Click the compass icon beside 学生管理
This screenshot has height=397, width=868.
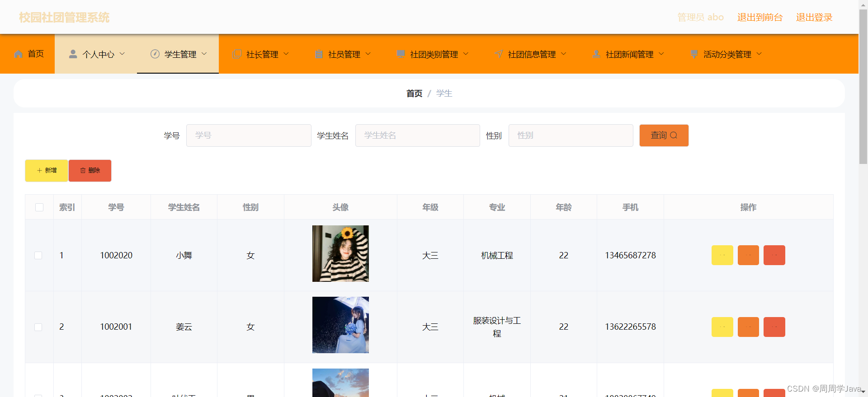pos(155,54)
